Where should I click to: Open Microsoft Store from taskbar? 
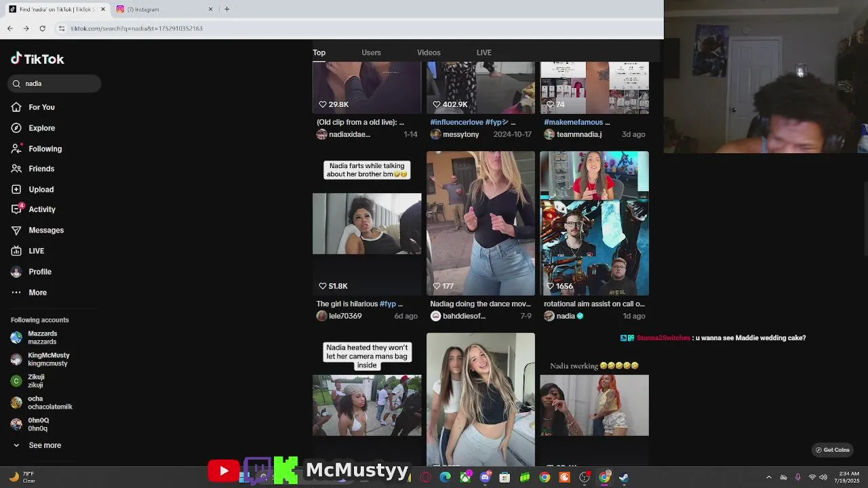[505, 477]
